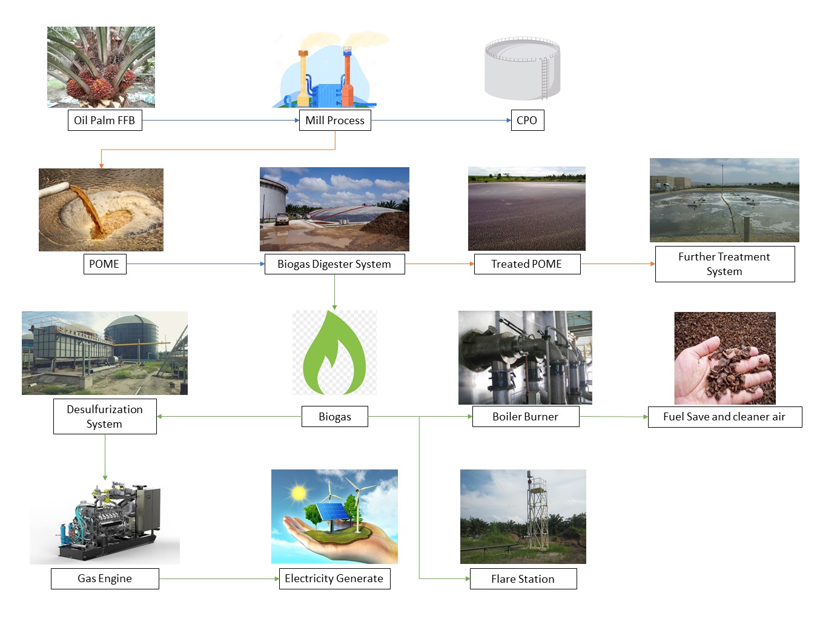Click the Electricity Generate label
The width and height of the screenshot is (840, 630).
[334, 579]
